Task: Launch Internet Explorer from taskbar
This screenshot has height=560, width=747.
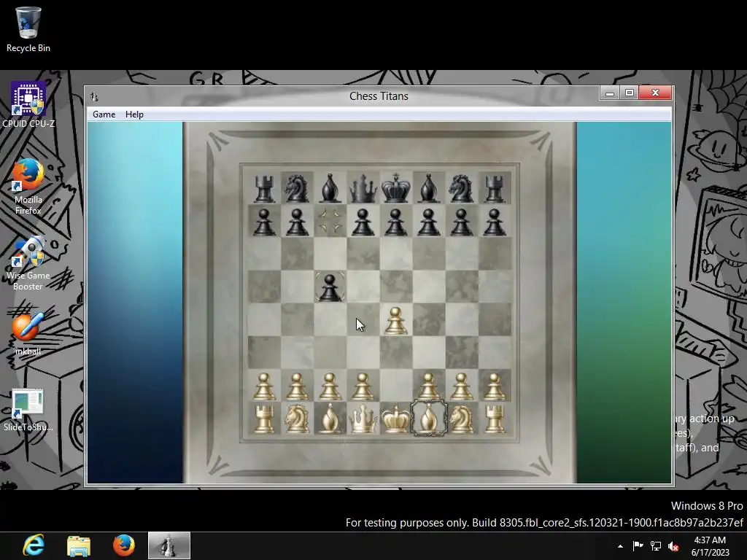Action: pyautogui.click(x=34, y=545)
